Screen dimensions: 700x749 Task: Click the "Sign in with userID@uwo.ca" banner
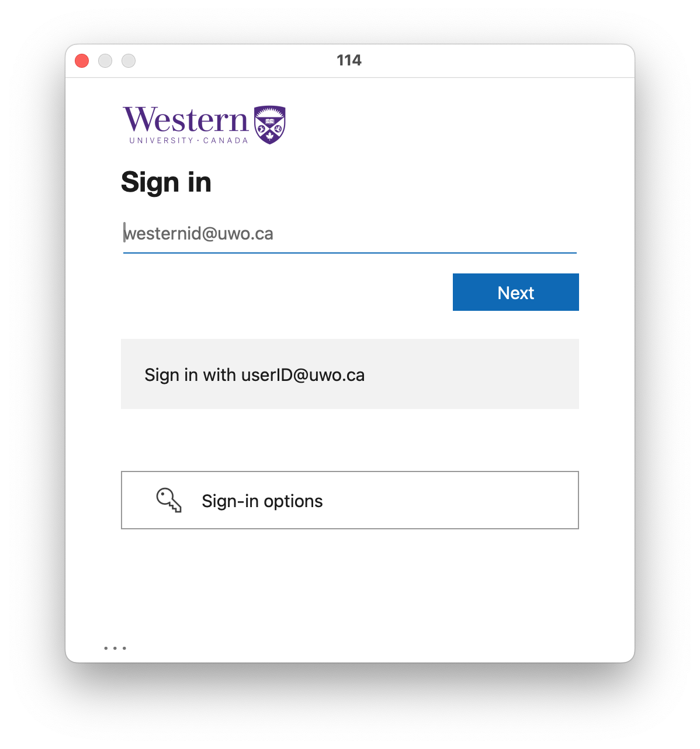pos(349,374)
